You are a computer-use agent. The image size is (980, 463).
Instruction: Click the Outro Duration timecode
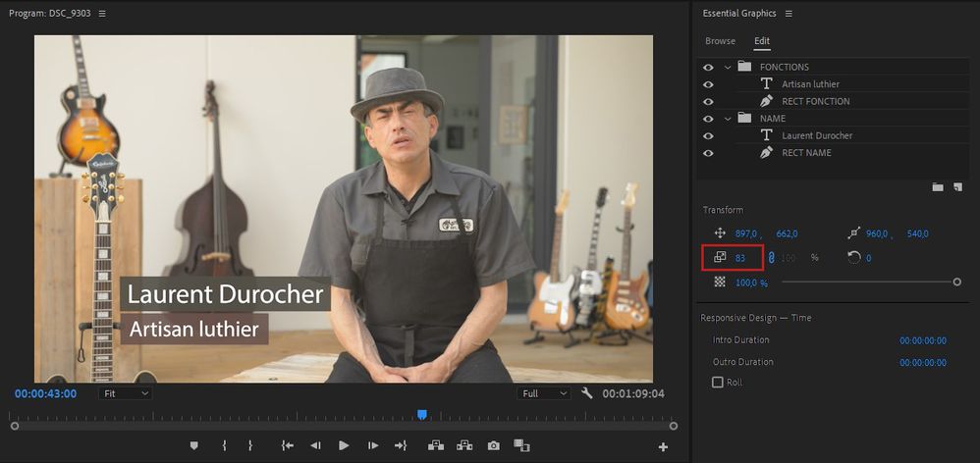[x=922, y=363]
